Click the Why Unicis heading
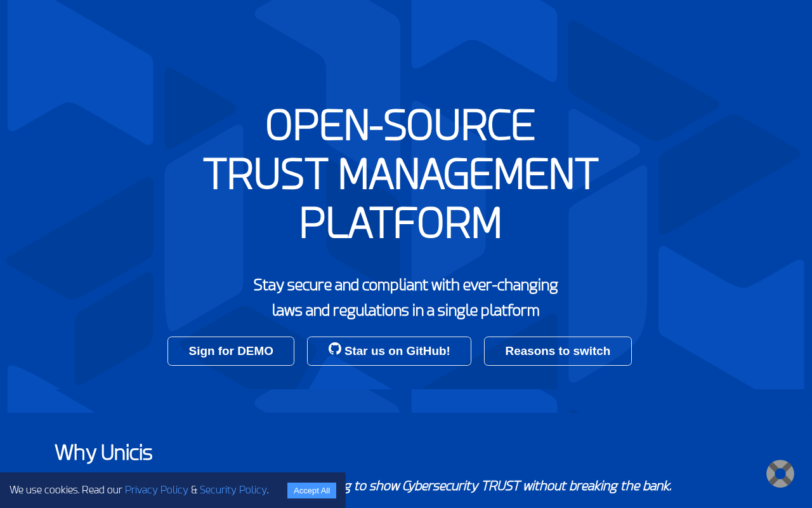812x508 pixels. coord(103,453)
